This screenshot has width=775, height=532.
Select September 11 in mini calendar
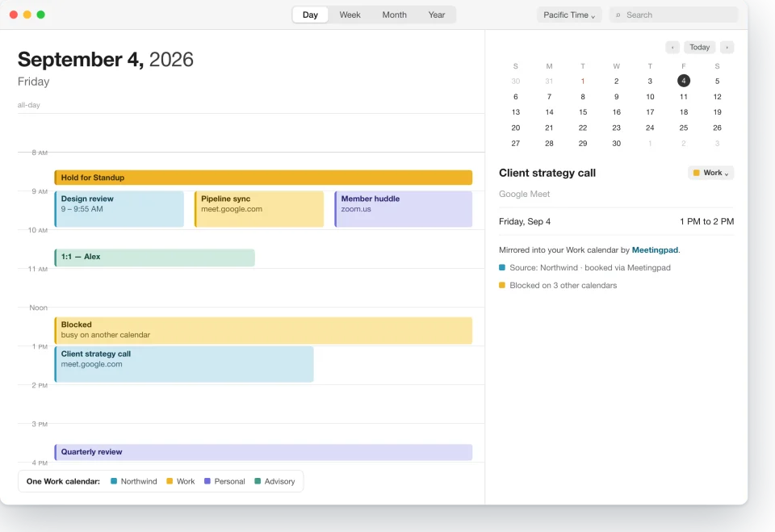[x=684, y=97]
